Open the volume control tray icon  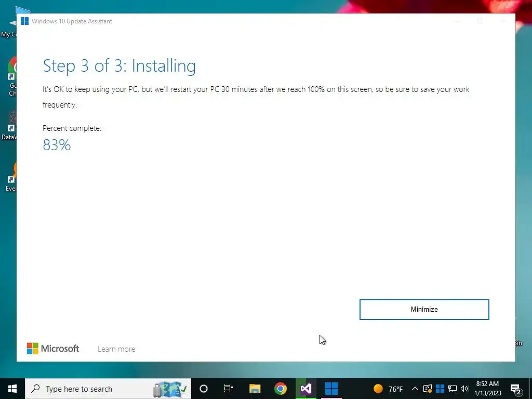464,389
